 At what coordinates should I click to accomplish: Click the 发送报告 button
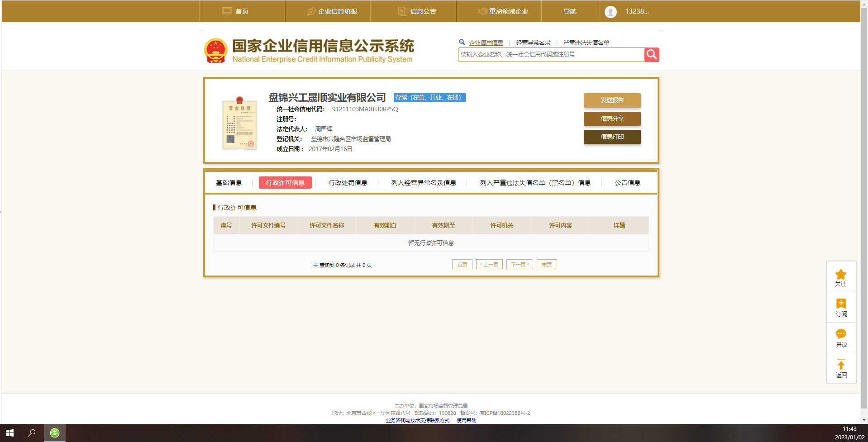(612, 100)
